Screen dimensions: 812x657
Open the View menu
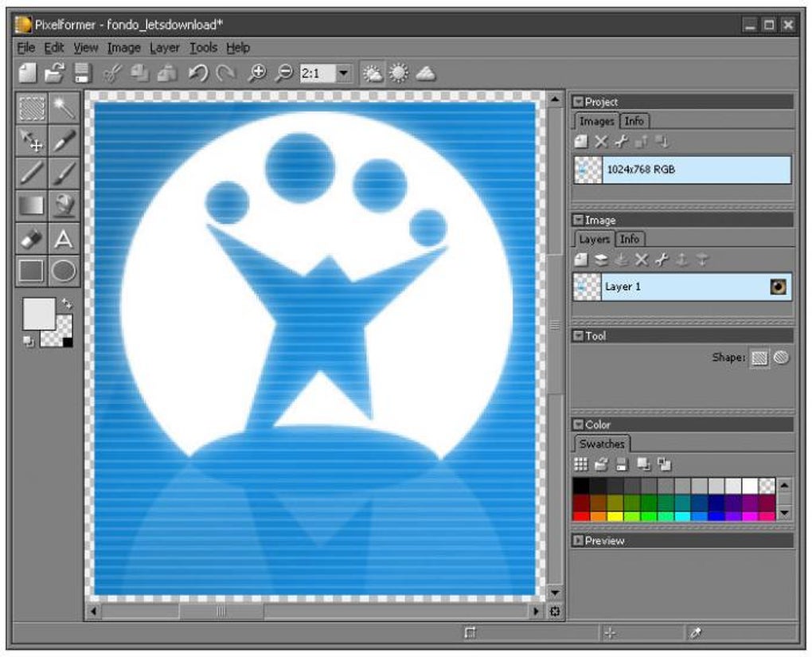click(x=85, y=48)
